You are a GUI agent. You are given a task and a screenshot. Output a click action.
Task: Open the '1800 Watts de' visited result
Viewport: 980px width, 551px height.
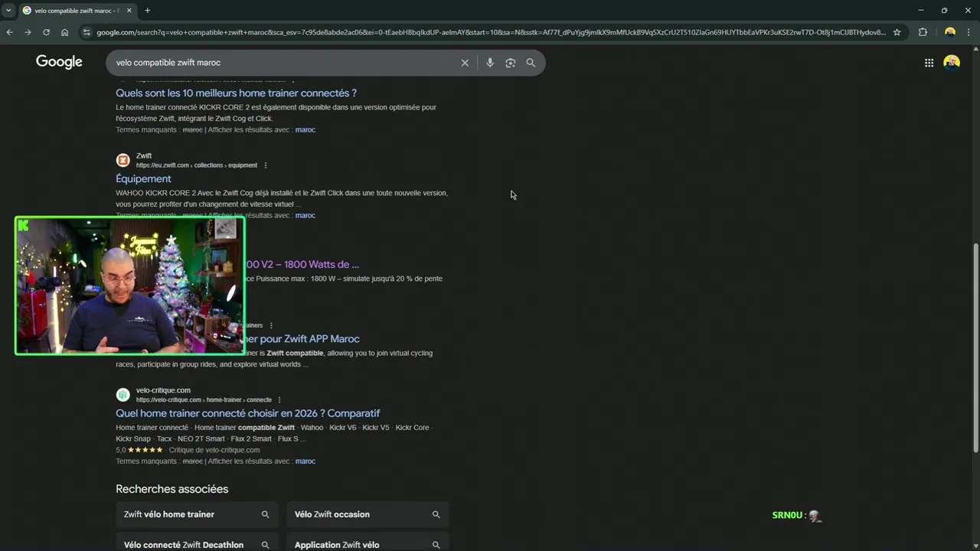pos(302,265)
